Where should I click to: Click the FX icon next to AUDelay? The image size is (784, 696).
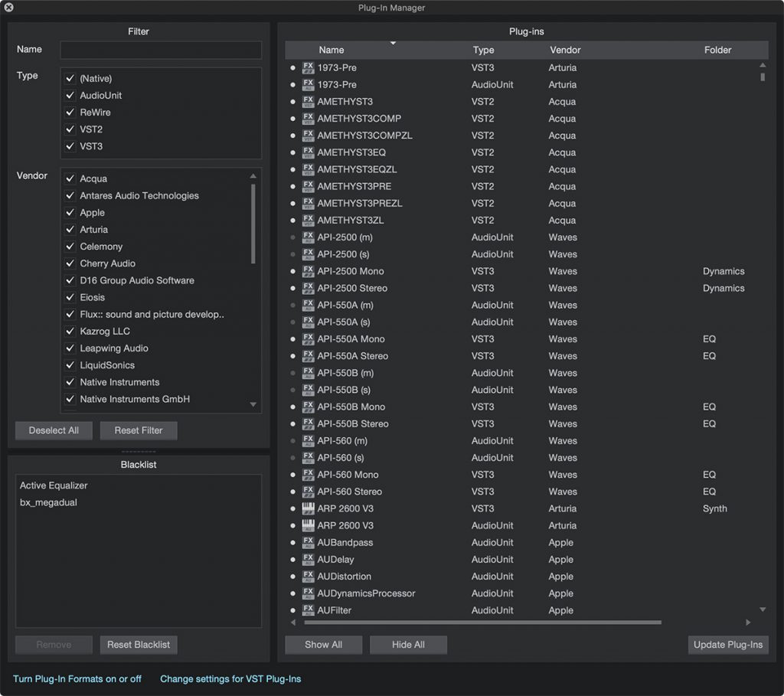tap(308, 560)
